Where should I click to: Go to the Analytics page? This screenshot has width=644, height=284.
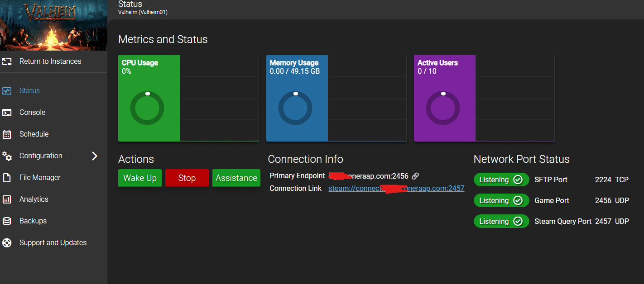(x=53, y=199)
